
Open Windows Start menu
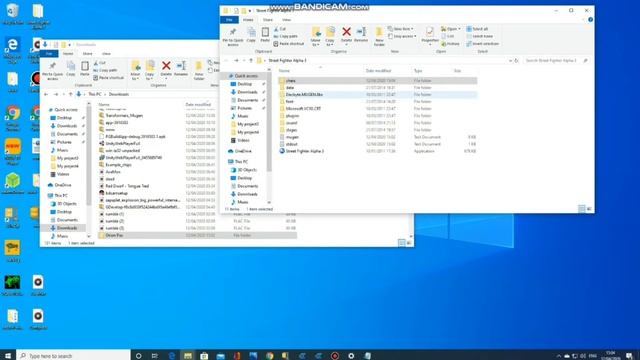(7, 356)
